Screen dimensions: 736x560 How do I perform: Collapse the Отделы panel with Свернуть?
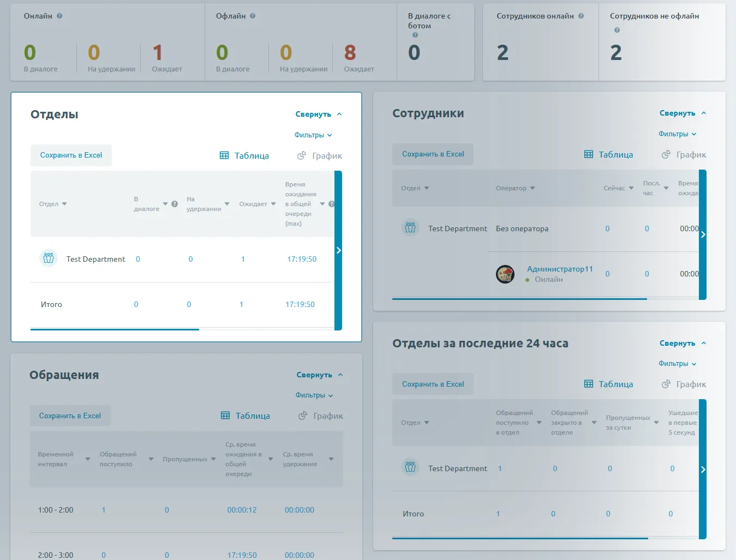tap(318, 115)
